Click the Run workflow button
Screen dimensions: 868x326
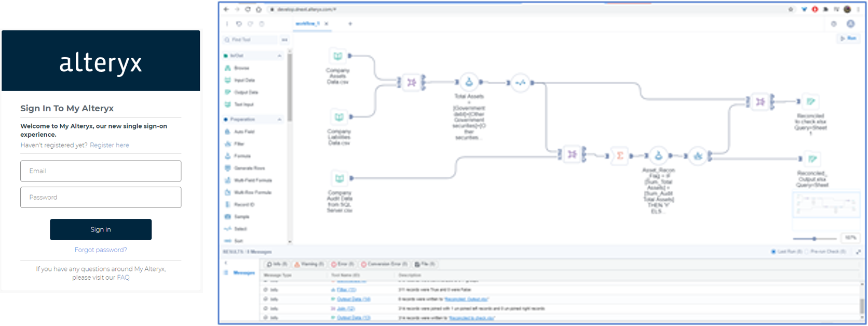(848, 38)
